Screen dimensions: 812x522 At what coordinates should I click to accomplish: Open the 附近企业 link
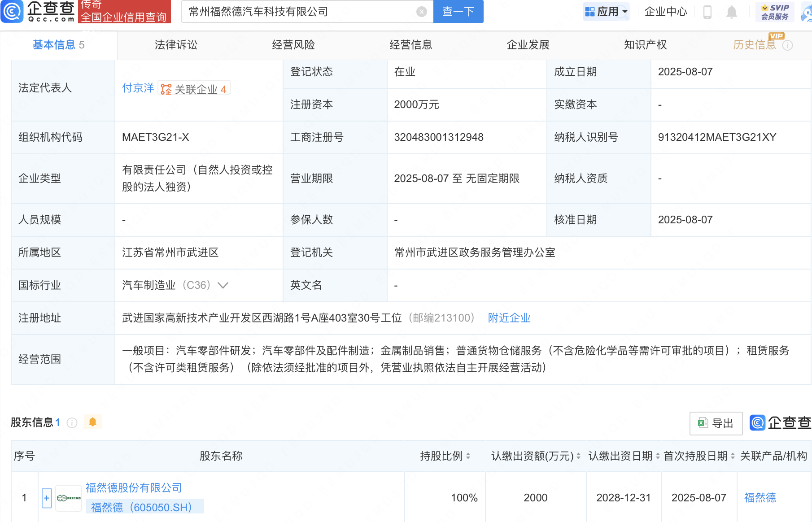tap(509, 318)
